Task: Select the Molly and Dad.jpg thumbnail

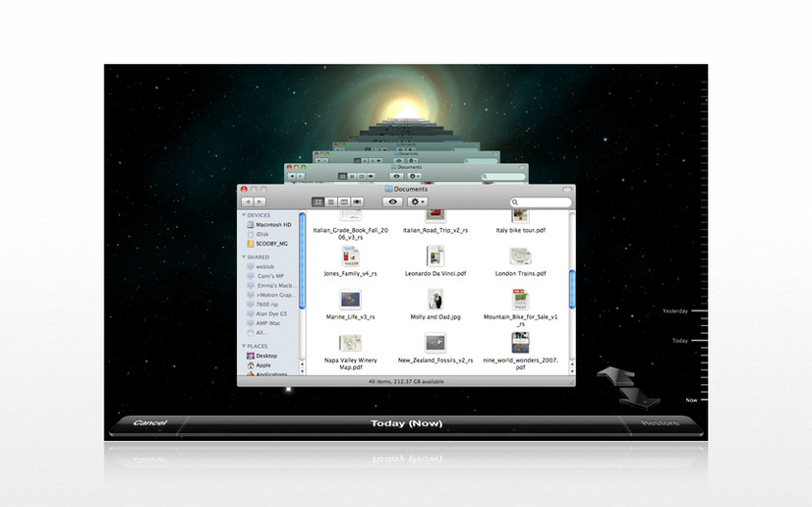Action: (435, 299)
